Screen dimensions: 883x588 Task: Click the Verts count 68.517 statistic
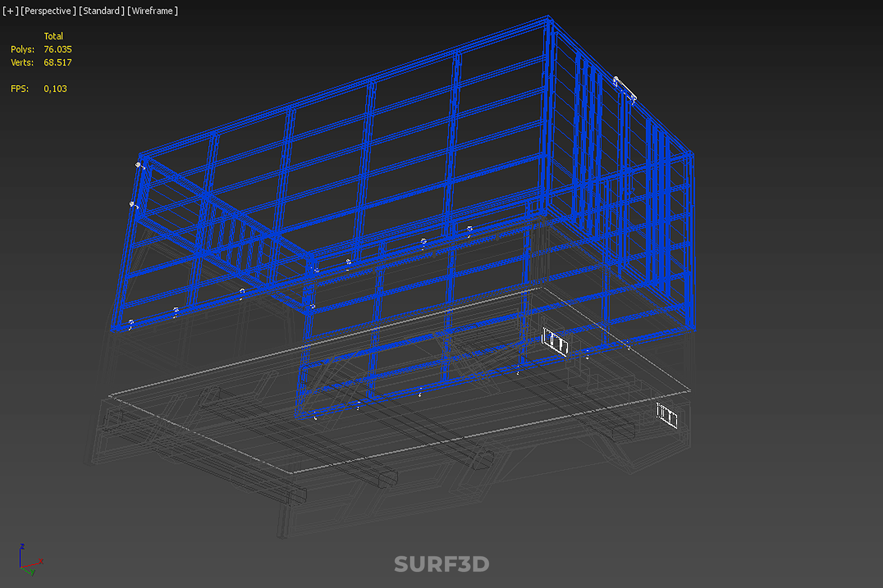[57, 62]
